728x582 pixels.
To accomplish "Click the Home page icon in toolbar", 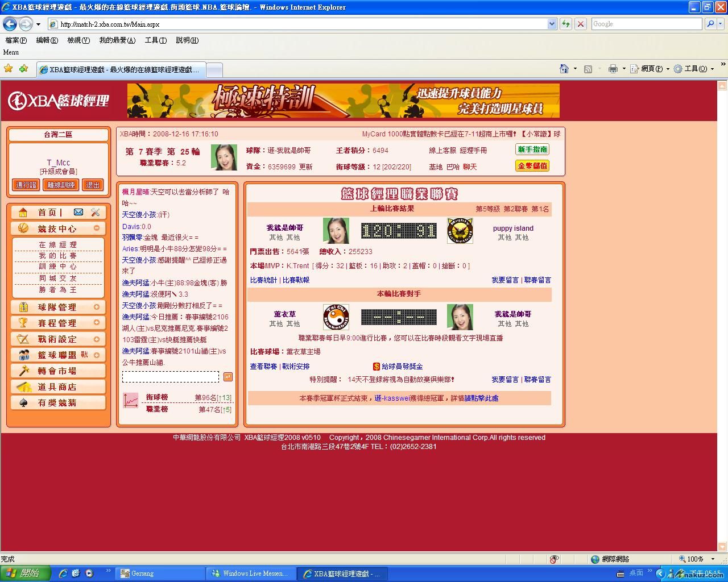I will pyautogui.click(x=564, y=69).
